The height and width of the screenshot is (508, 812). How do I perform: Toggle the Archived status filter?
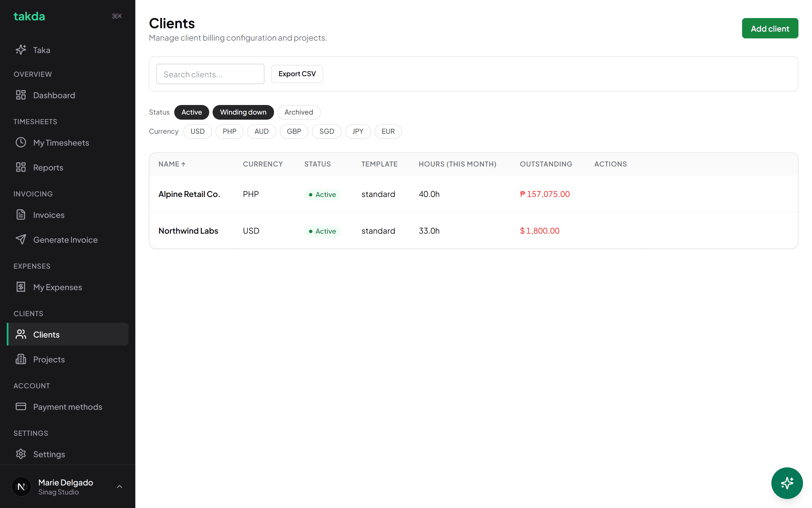[299, 112]
